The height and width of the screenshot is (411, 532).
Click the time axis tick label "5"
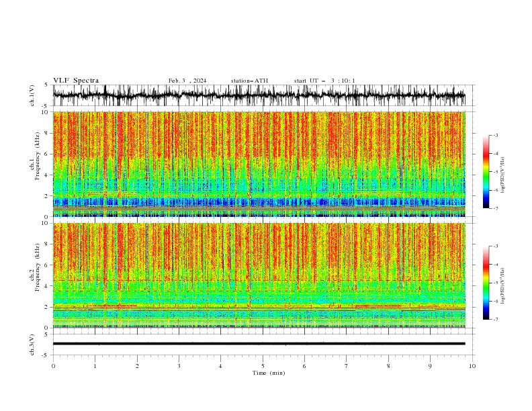point(263,366)
